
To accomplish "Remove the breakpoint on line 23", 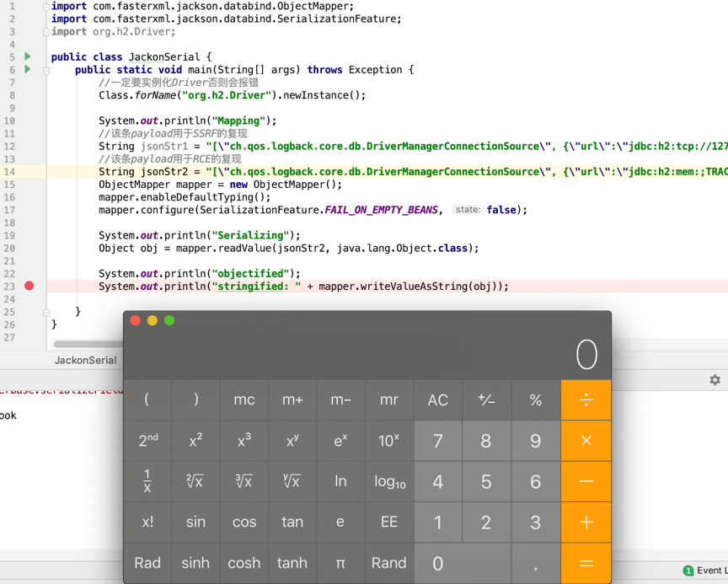I will tap(29, 286).
